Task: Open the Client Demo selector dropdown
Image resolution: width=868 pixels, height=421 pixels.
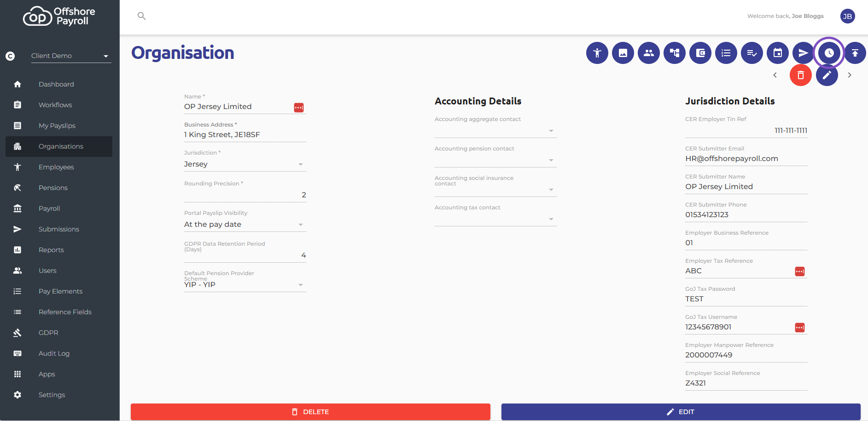Action: click(71, 56)
